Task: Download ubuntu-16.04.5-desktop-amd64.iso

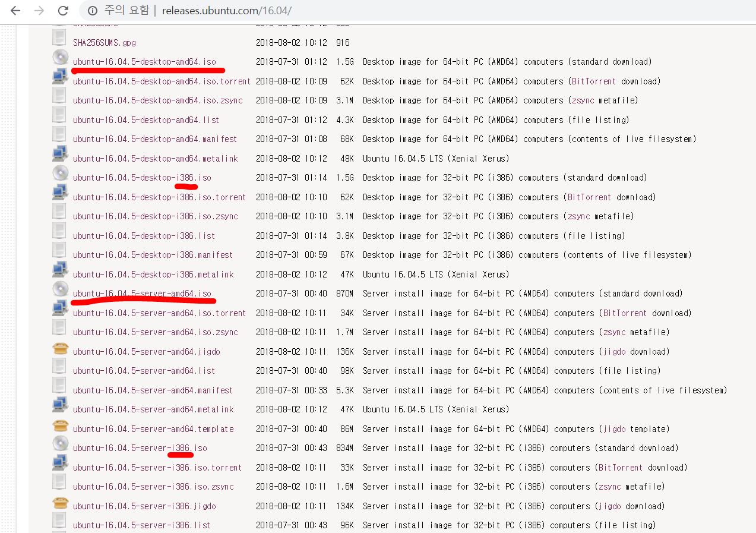Action: pyautogui.click(x=144, y=62)
